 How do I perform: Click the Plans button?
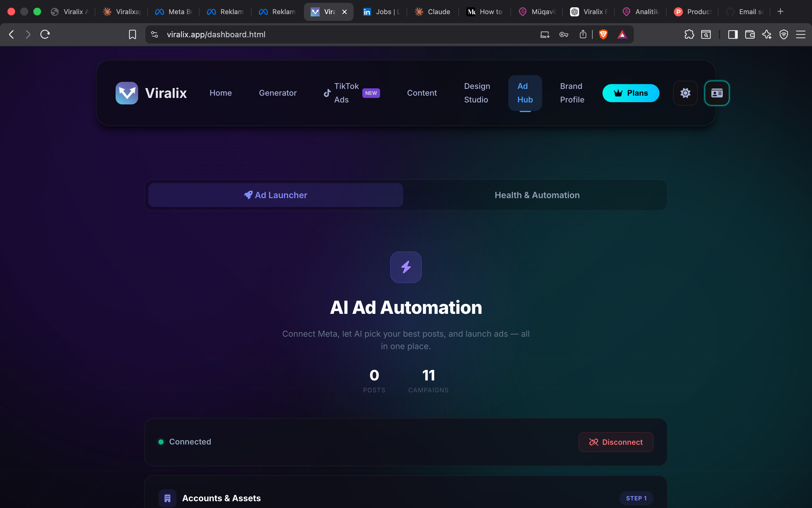[x=630, y=93]
